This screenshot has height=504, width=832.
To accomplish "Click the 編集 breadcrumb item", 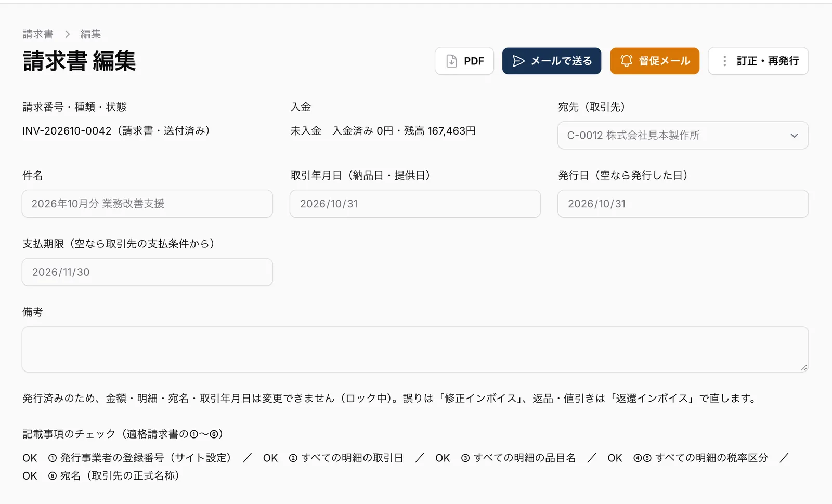I will [90, 34].
